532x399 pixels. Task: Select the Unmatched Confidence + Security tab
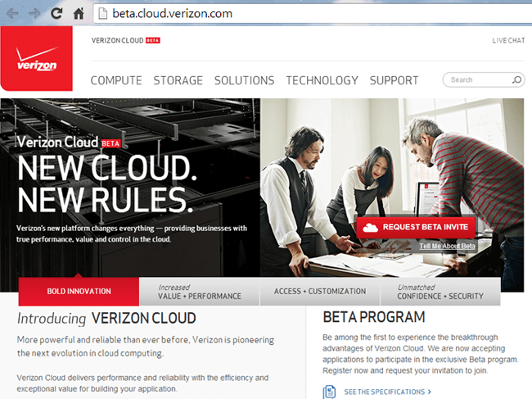click(440, 292)
